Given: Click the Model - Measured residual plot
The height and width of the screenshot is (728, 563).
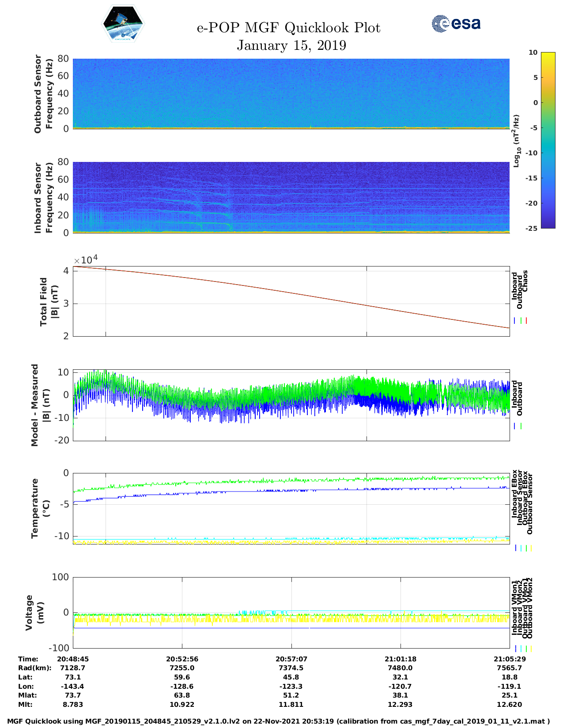Looking at the screenshot, I should (291, 405).
